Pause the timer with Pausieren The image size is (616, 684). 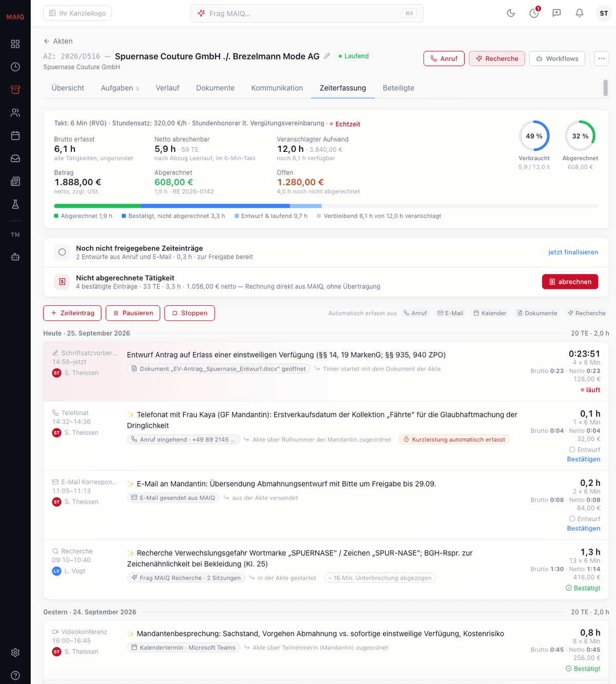(133, 313)
